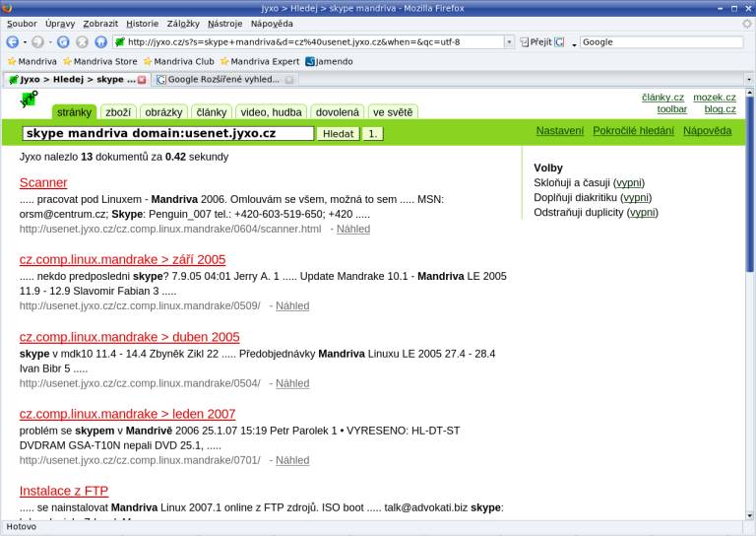This screenshot has width=756, height=536.
Task: Open Jamendo bookmark icon
Action: tap(310, 62)
